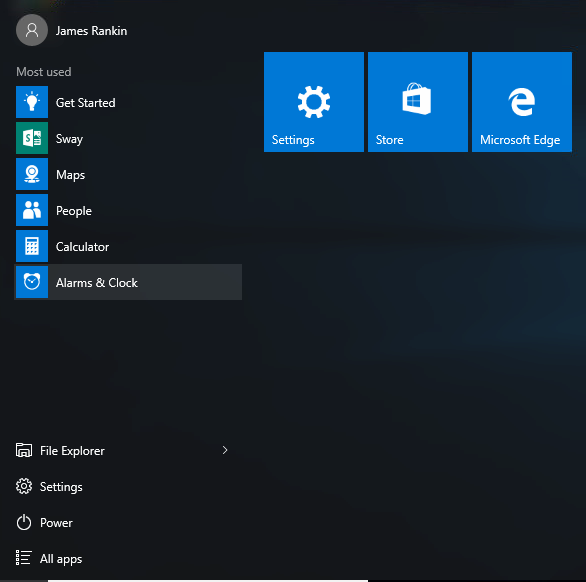Click the Most used heading
The height and width of the screenshot is (582, 586).
44,71
